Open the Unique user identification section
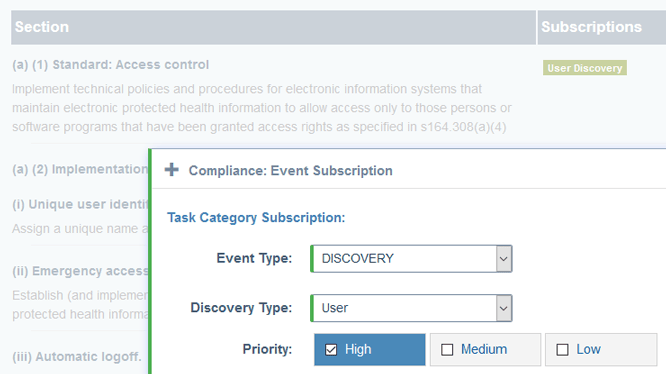666x374 pixels. [x=80, y=204]
